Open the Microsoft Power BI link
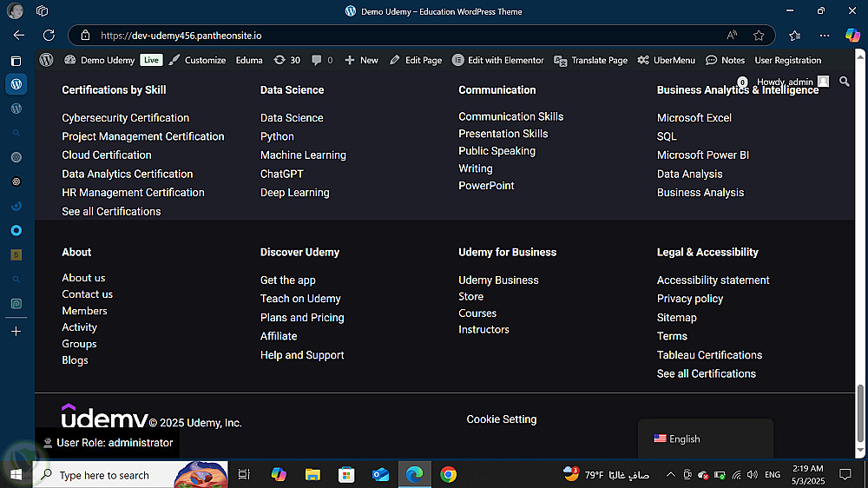Viewport: 868px width, 488px height. (x=703, y=155)
